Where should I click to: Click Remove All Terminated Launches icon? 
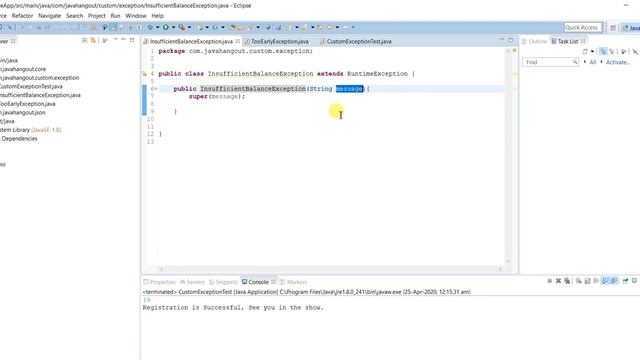(567, 281)
